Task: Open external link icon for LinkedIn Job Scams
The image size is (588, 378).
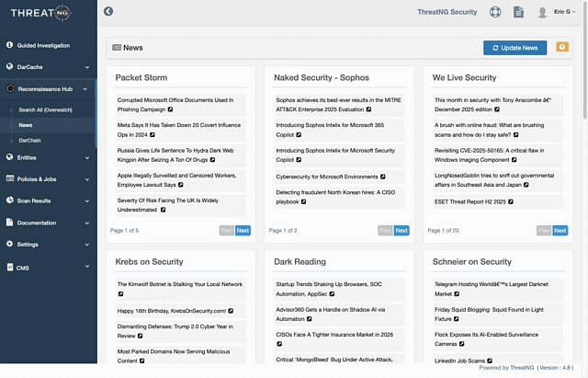Action: pyautogui.click(x=490, y=361)
